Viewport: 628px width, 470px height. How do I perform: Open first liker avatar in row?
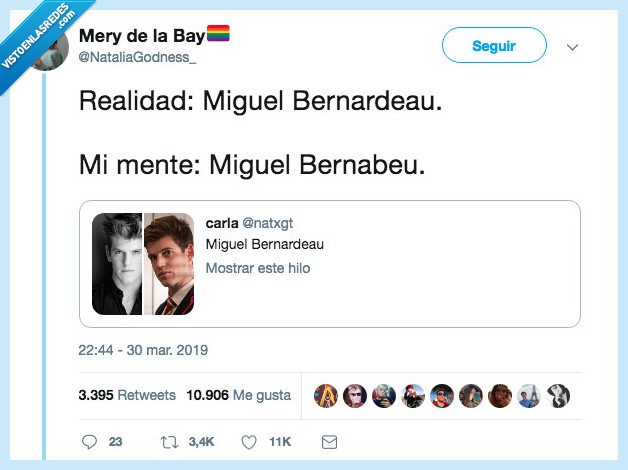click(x=325, y=395)
